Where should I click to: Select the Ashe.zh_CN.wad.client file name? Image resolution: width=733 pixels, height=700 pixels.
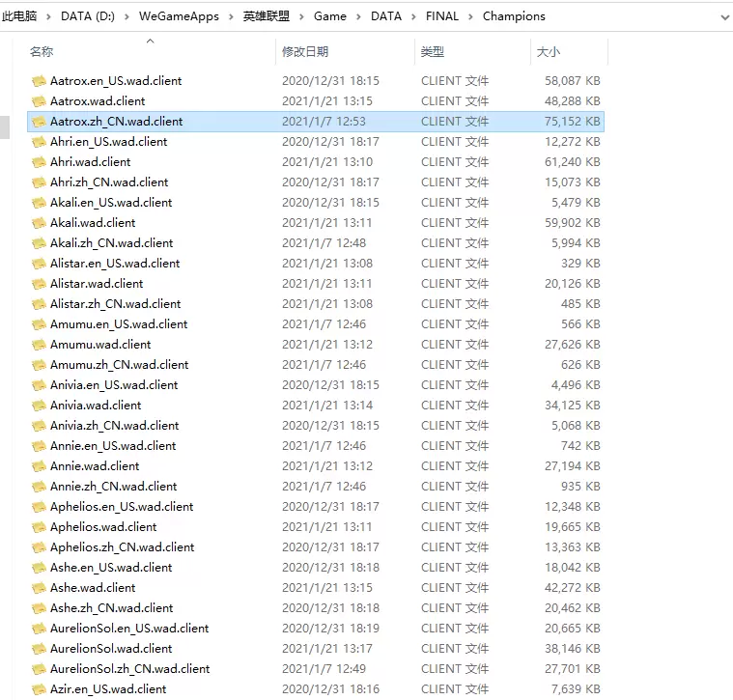[111, 608]
